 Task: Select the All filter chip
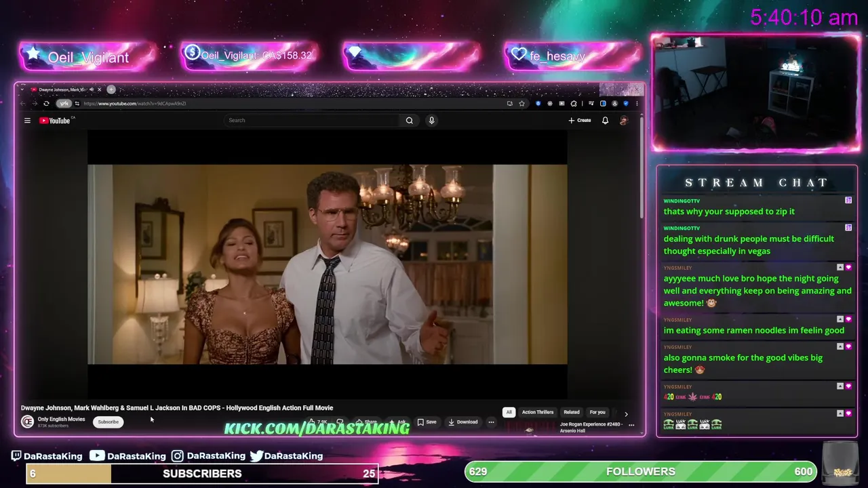coord(509,412)
